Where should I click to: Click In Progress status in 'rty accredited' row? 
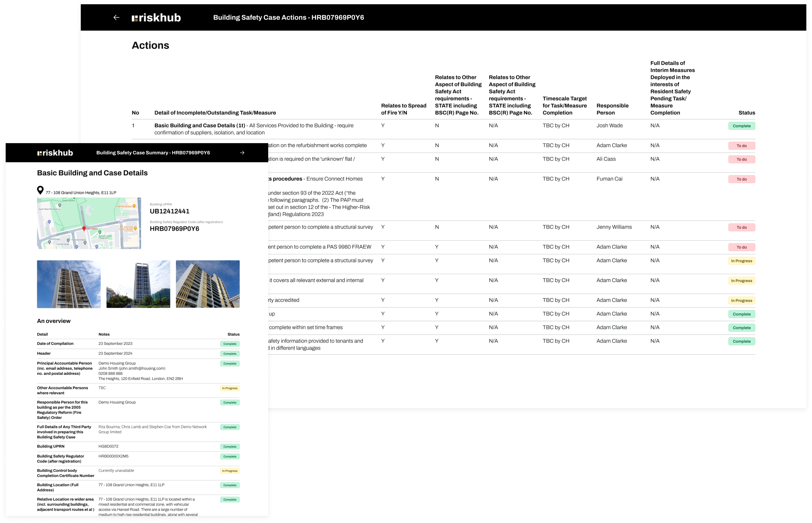(741, 300)
